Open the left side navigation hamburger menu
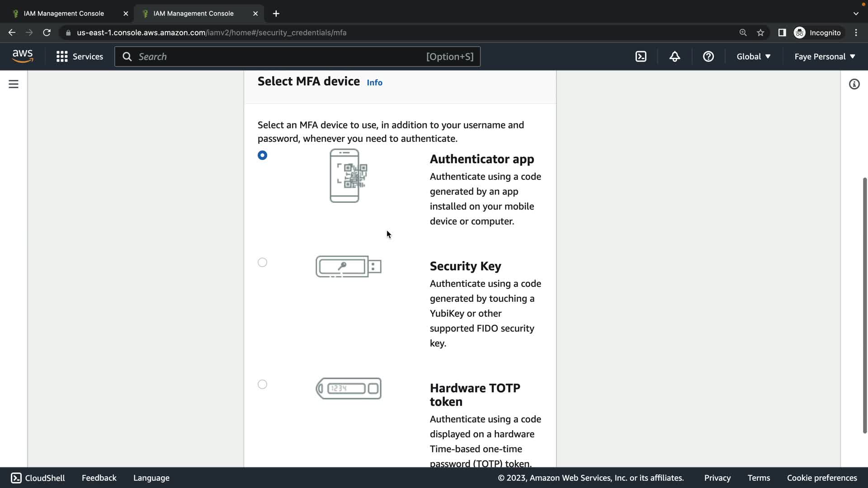This screenshot has height=488, width=868. click(x=14, y=84)
